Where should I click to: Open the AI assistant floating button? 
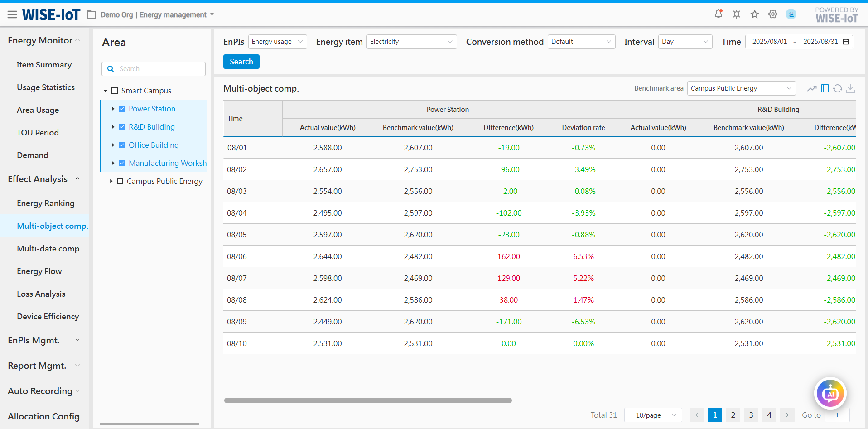(x=830, y=394)
